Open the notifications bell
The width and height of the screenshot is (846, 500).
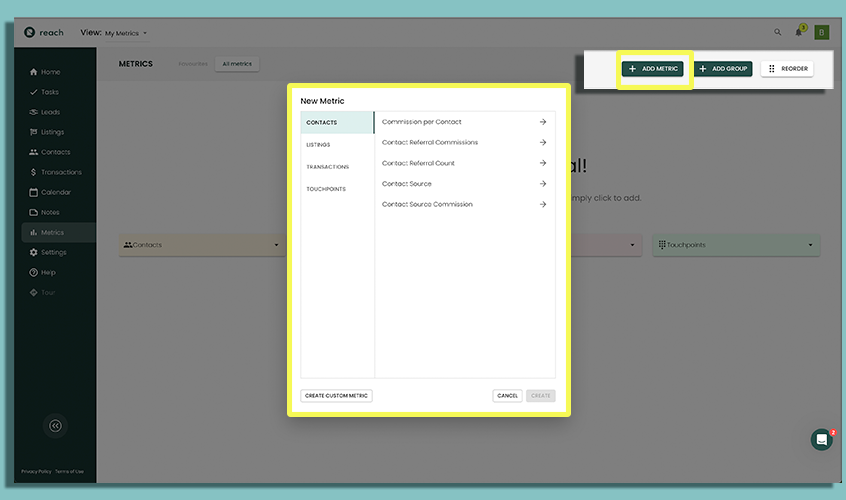799,32
